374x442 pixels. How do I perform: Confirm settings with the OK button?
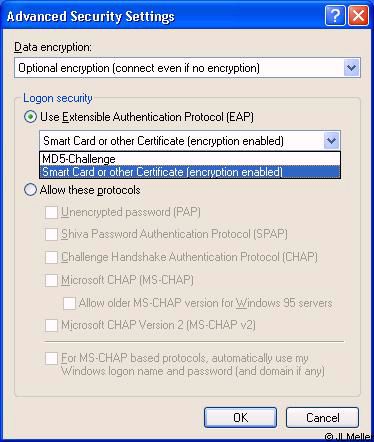(x=240, y=417)
